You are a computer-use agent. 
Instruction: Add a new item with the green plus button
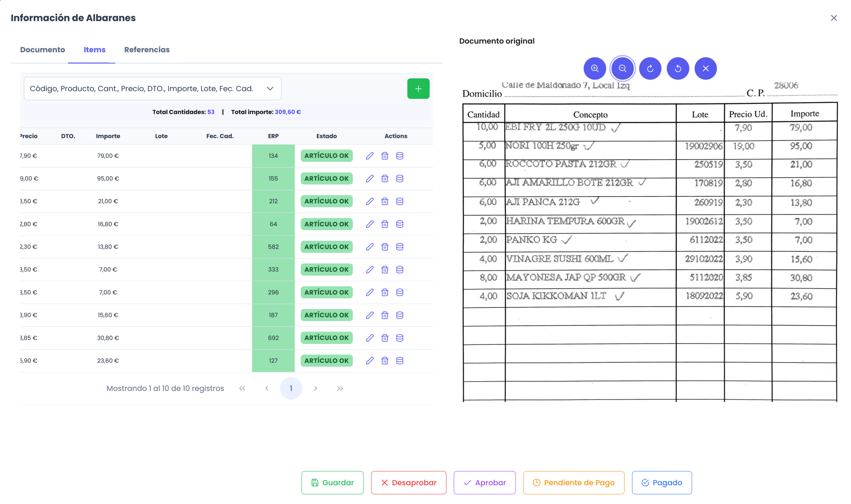418,89
